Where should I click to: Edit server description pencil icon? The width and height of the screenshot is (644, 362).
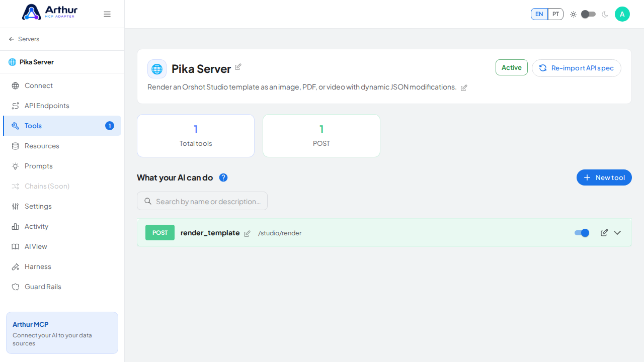pos(464,87)
